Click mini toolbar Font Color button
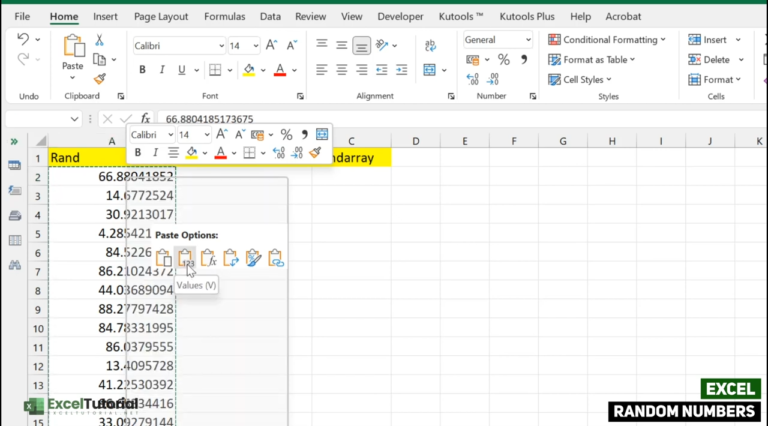The image size is (768, 426). [x=221, y=153]
